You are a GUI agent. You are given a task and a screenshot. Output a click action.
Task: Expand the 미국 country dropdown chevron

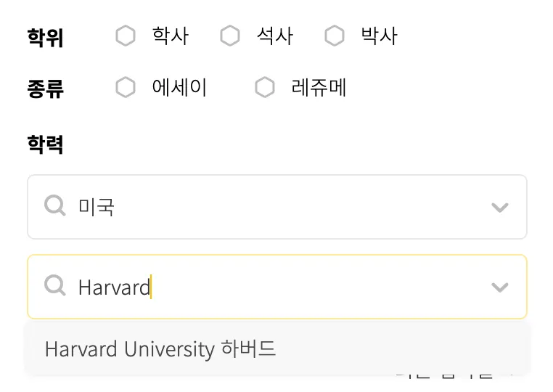tap(499, 208)
